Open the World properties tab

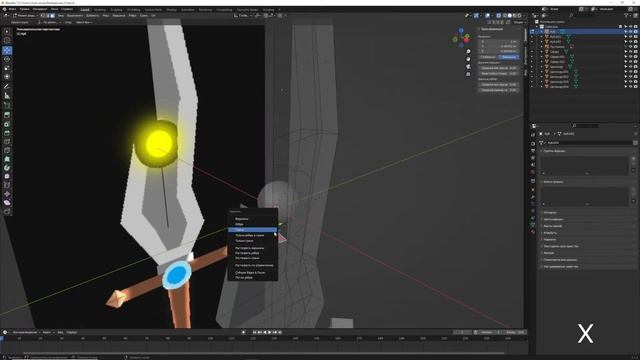(533, 172)
